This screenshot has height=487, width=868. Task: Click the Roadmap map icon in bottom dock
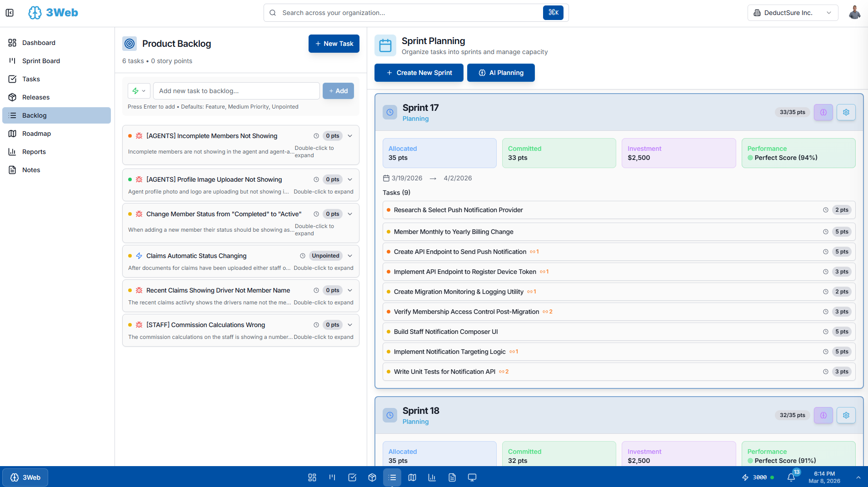(x=412, y=477)
